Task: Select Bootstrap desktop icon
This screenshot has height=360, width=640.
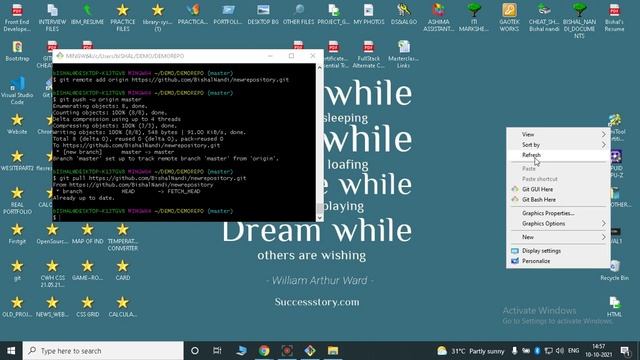Action: point(17,51)
